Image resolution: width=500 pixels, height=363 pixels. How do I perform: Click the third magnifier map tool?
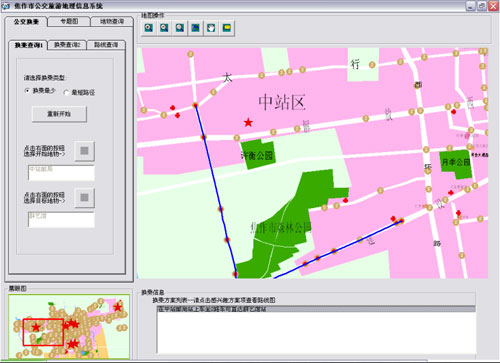(x=180, y=28)
